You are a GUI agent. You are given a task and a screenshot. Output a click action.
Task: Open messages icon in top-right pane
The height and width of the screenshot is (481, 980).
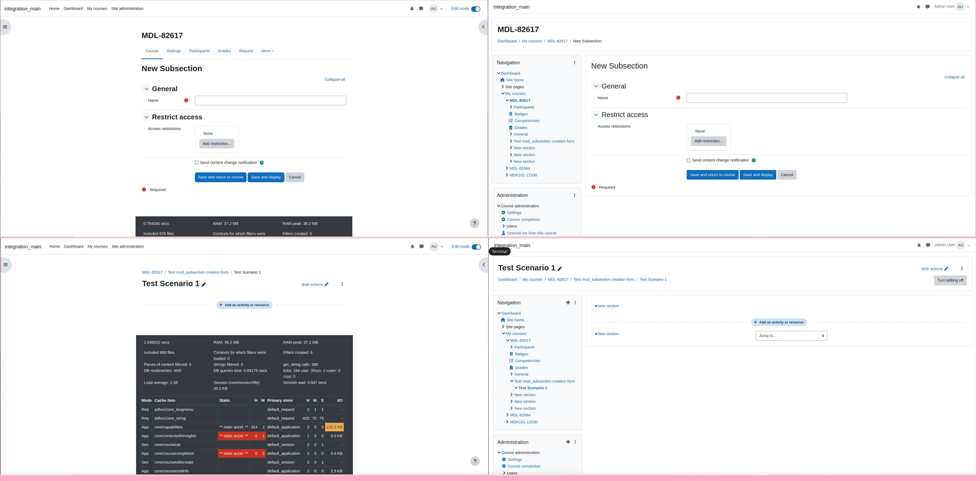927,7
